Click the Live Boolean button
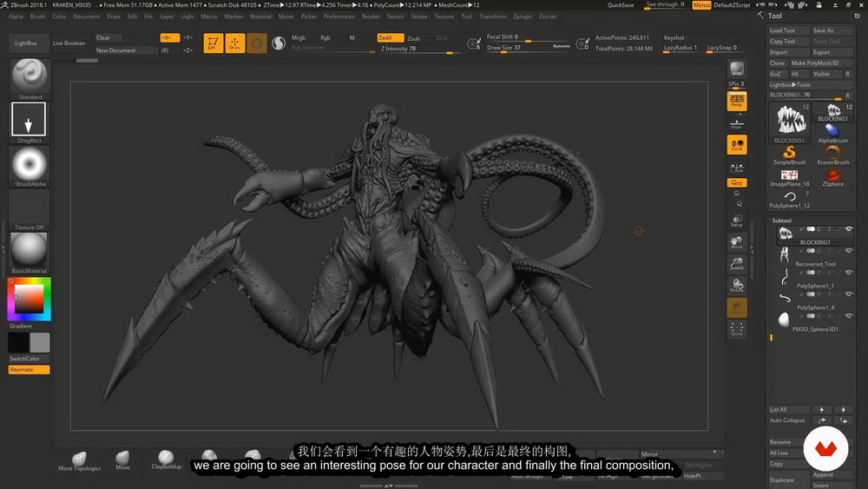The image size is (868, 489). 69,43
